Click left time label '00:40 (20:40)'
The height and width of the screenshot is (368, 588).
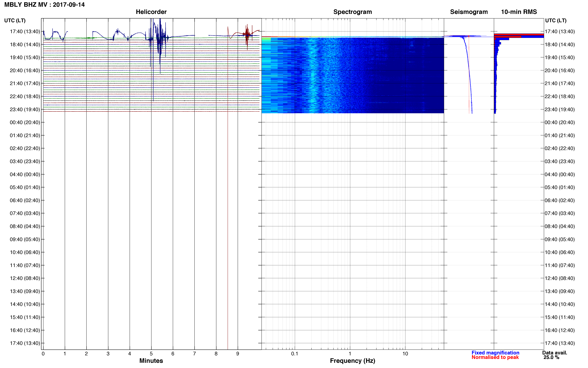coord(25,122)
